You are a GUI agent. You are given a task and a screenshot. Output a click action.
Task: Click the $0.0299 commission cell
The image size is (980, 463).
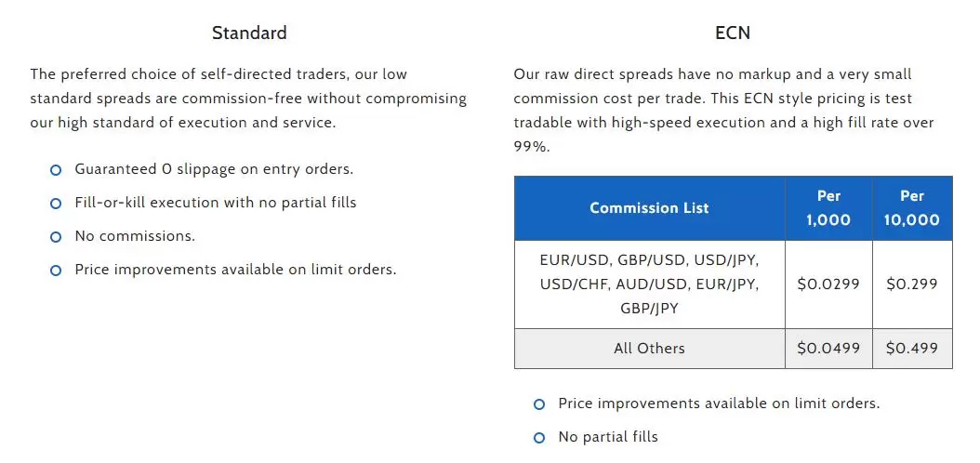828,284
